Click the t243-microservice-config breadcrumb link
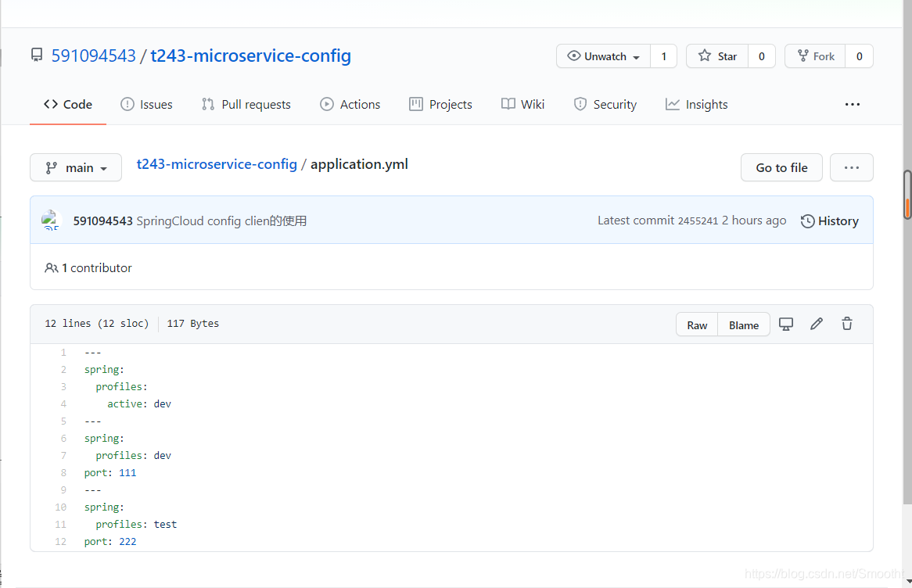 (217, 165)
